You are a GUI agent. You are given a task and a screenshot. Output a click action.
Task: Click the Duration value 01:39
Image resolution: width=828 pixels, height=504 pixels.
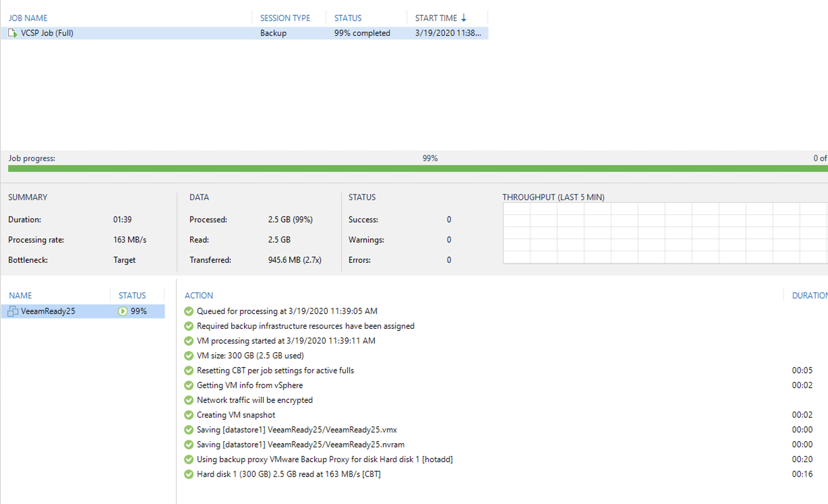(122, 220)
